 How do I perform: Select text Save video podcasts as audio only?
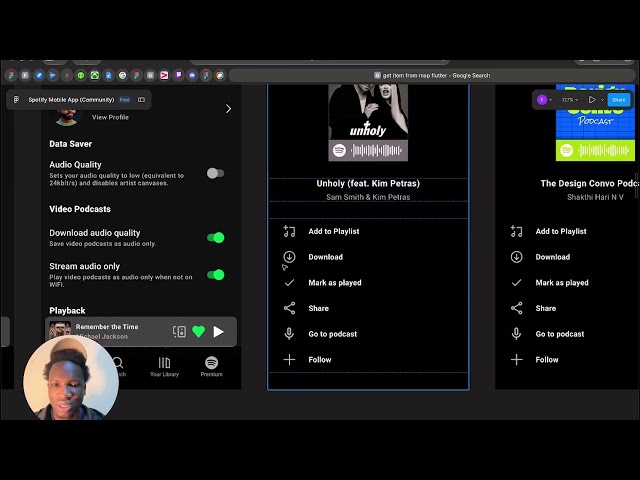102,244
